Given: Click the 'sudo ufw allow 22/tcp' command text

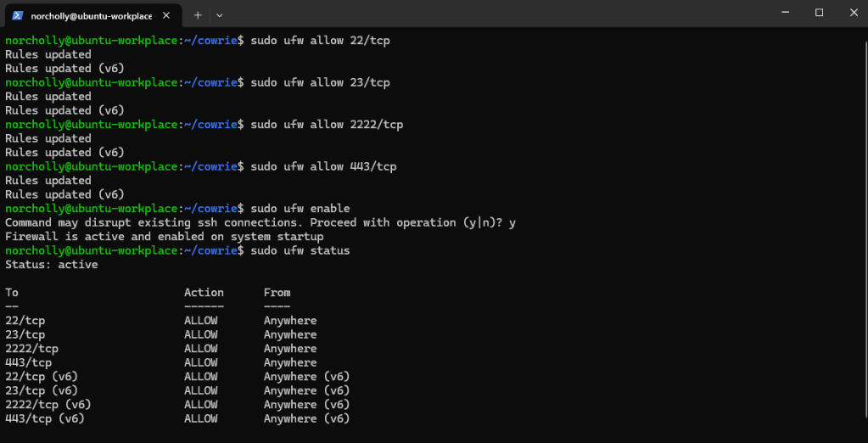Looking at the screenshot, I should pyautogui.click(x=320, y=41).
